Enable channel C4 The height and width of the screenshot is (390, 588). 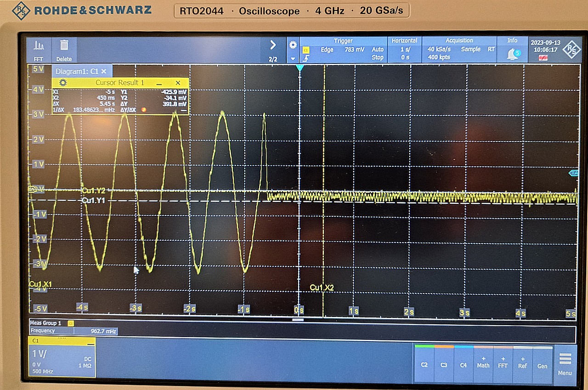(x=464, y=365)
